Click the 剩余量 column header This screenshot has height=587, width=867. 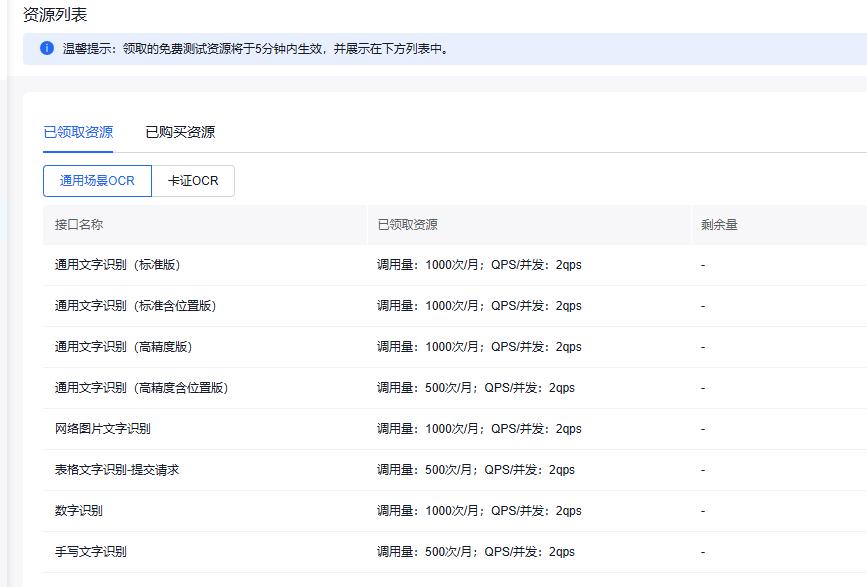pyautogui.click(x=719, y=225)
